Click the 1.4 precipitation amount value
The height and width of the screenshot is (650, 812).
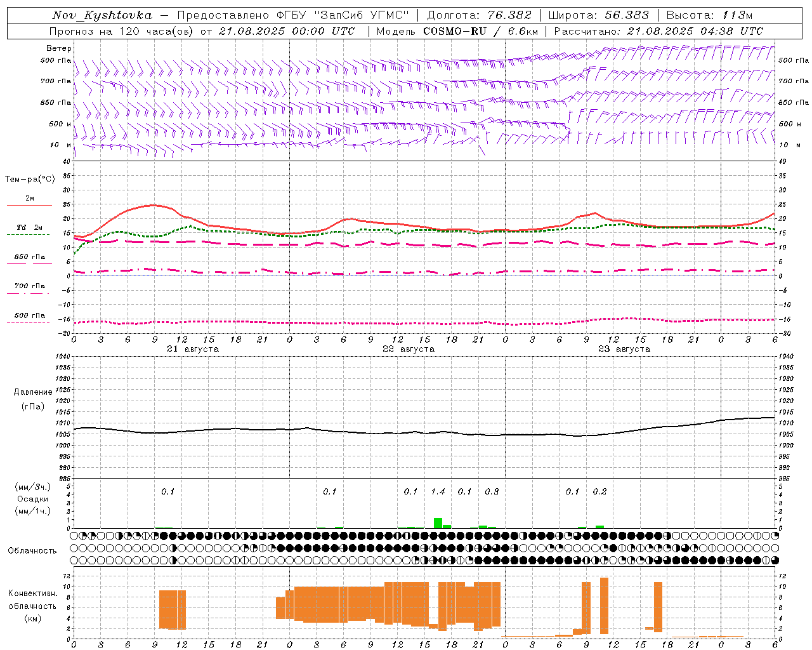[438, 491]
